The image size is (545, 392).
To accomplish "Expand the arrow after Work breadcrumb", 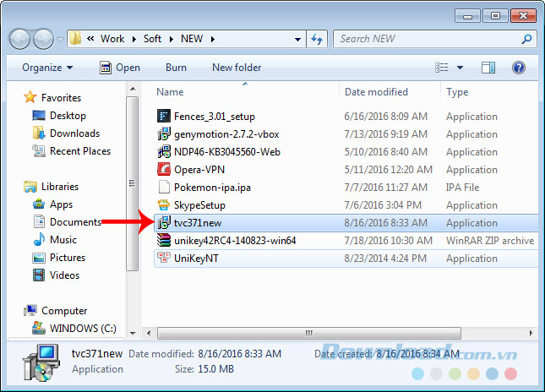I will (134, 39).
